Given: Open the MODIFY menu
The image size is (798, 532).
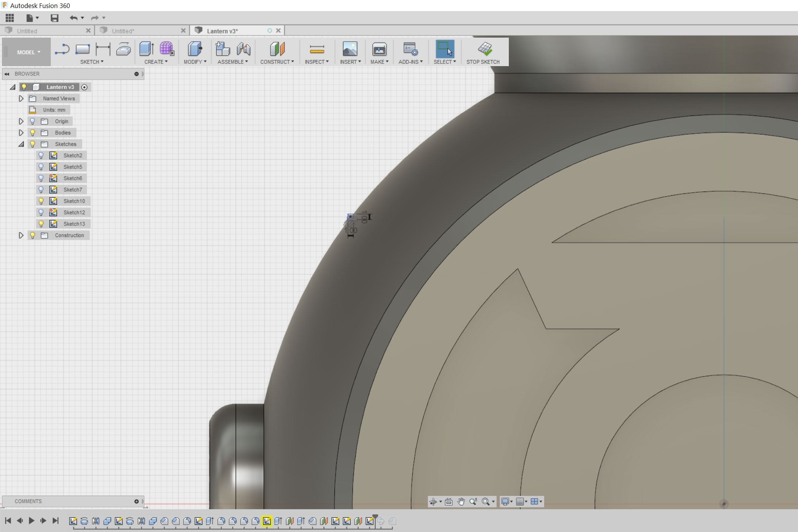Looking at the screenshot, I should (195, 62).
